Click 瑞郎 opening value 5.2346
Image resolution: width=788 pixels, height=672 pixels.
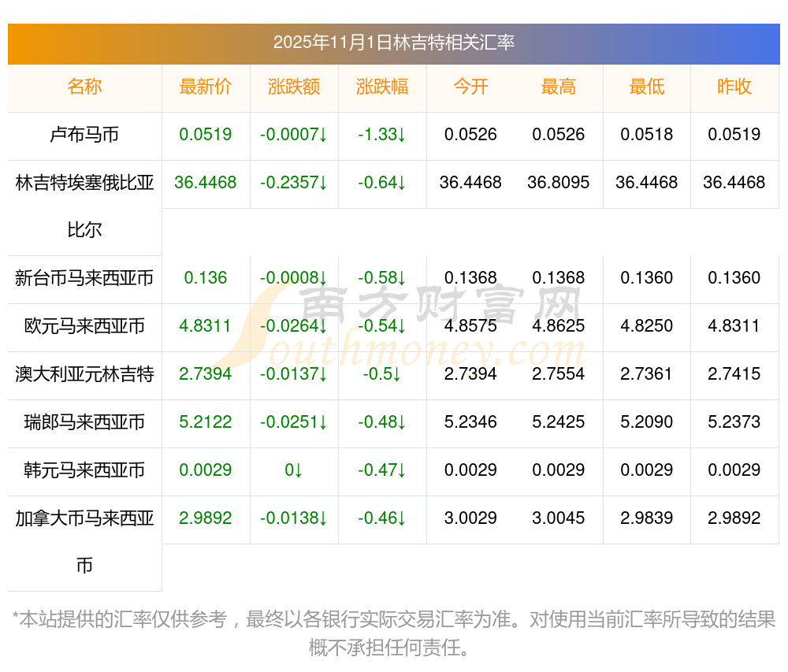(x=470, y=422)
